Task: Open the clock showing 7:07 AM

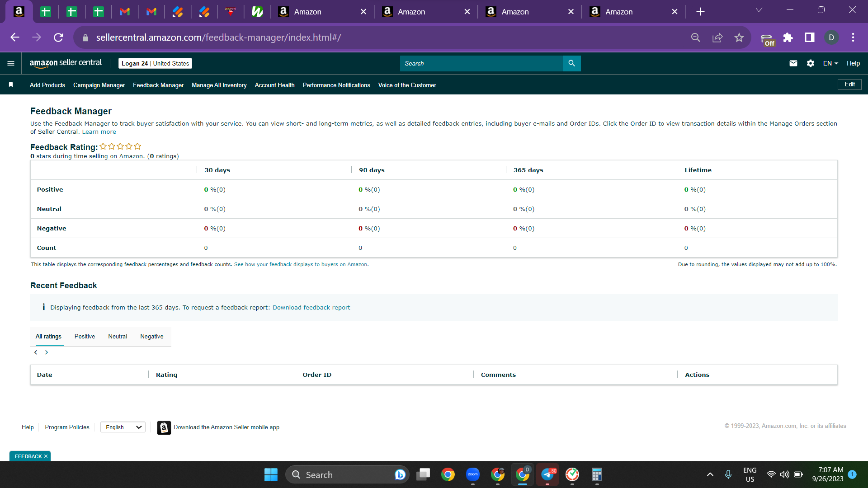Action: (828, 474)
